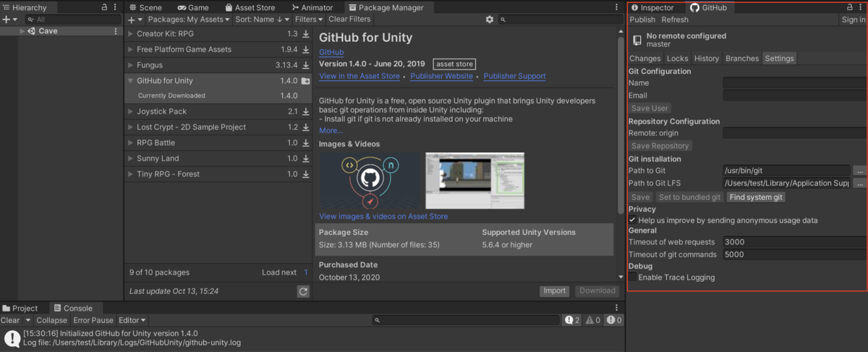Expand the Fungus package row
Viewport: 868px width, 352px height.
coord(130,65)
